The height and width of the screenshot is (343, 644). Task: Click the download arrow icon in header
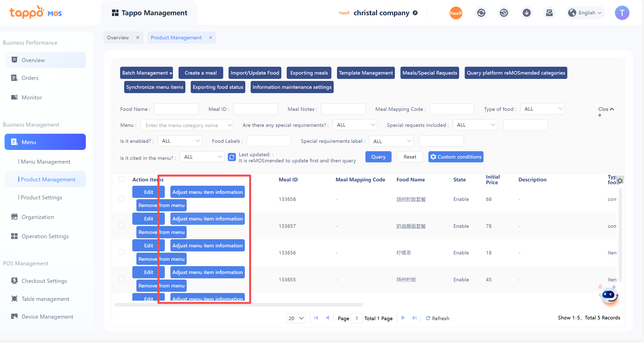[x=527, y=13]
